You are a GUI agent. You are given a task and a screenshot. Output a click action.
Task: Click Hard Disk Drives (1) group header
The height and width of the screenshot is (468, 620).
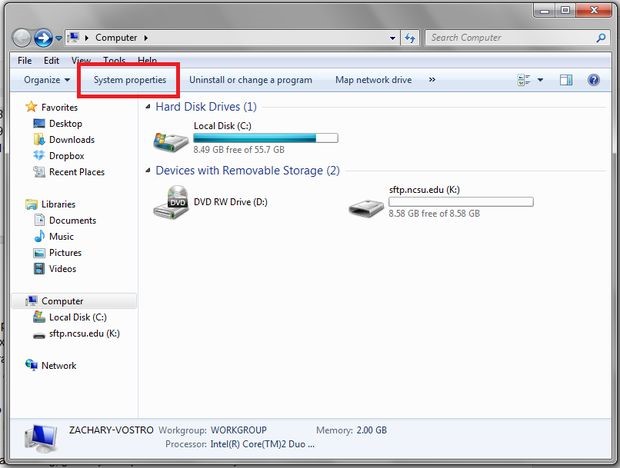pos(206,107)
